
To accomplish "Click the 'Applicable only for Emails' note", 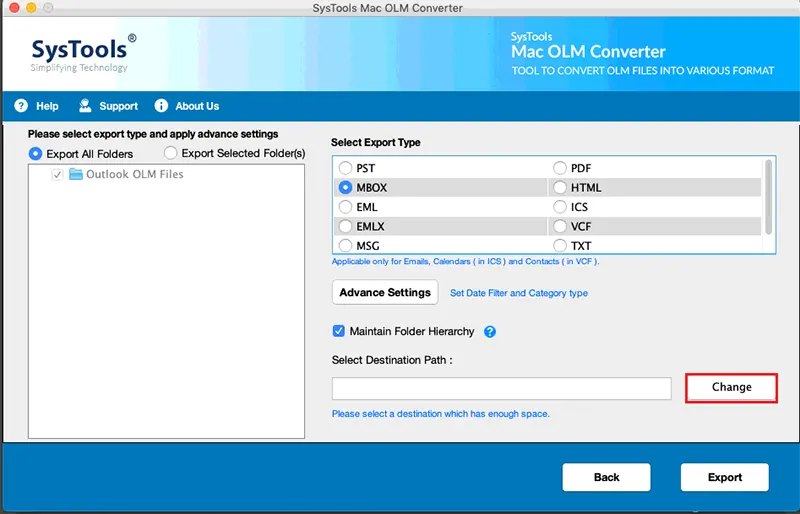I will (465, 261).
